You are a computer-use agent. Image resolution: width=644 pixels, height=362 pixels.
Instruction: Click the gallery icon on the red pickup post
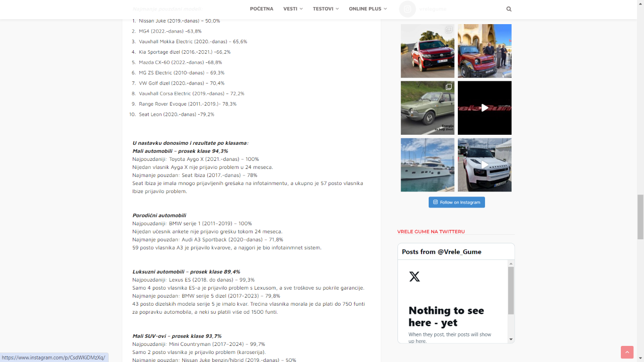(448, 30)
